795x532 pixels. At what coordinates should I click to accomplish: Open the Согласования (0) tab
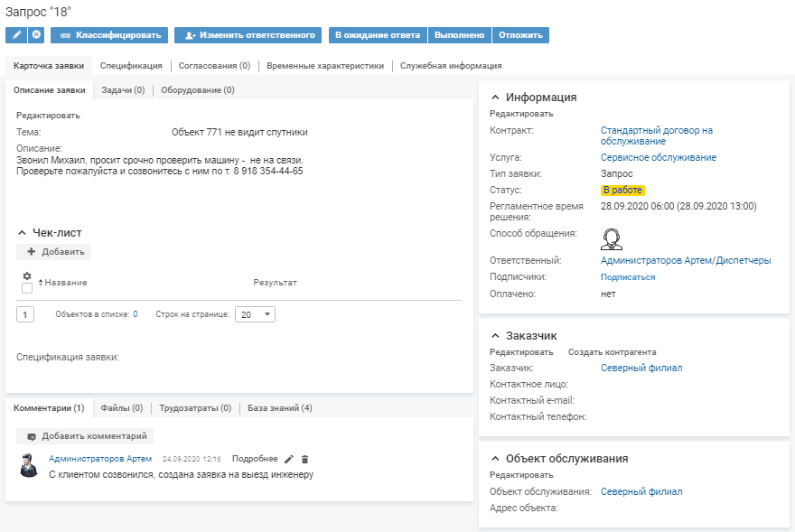(214, 66)
